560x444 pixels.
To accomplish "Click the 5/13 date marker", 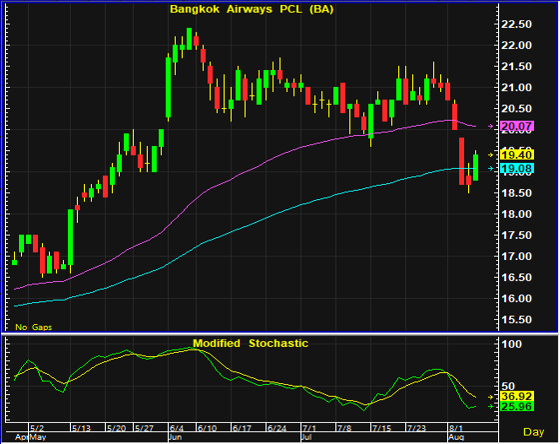I will (x=81, y=428).
